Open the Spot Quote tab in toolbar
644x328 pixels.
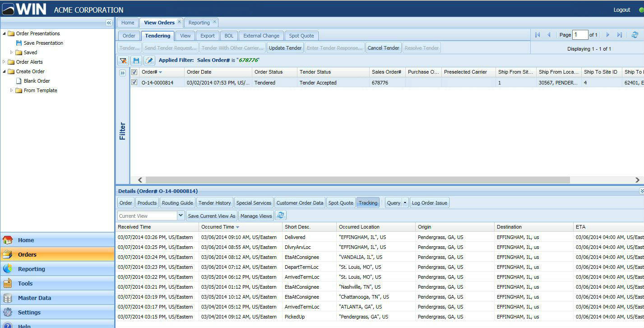coord(301,36)
